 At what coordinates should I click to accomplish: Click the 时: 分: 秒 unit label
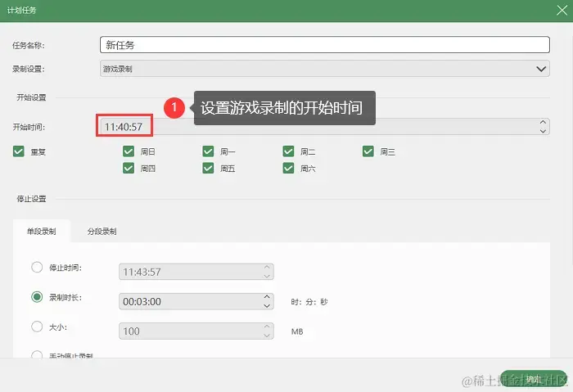pyautogui.click(x=309, y=302)
